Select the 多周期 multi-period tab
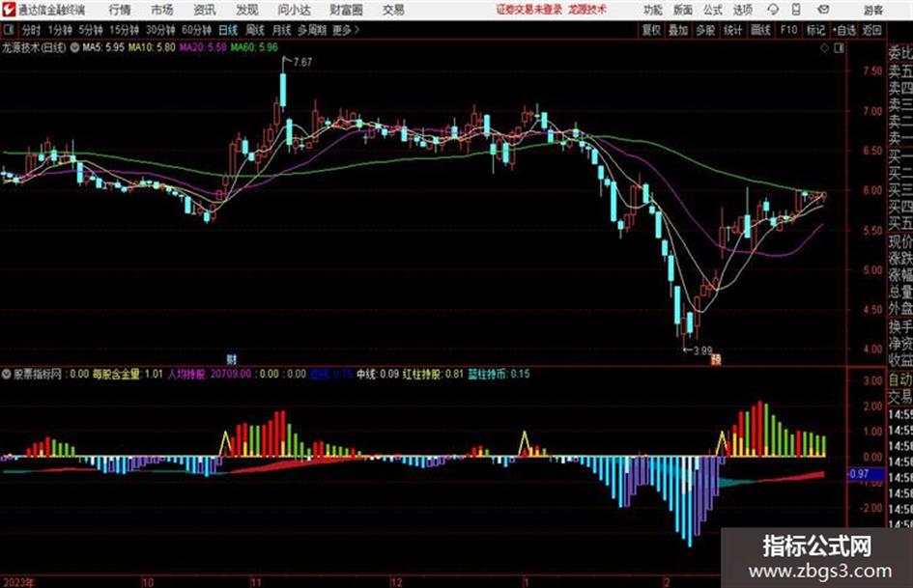 (x=312, y=30)
